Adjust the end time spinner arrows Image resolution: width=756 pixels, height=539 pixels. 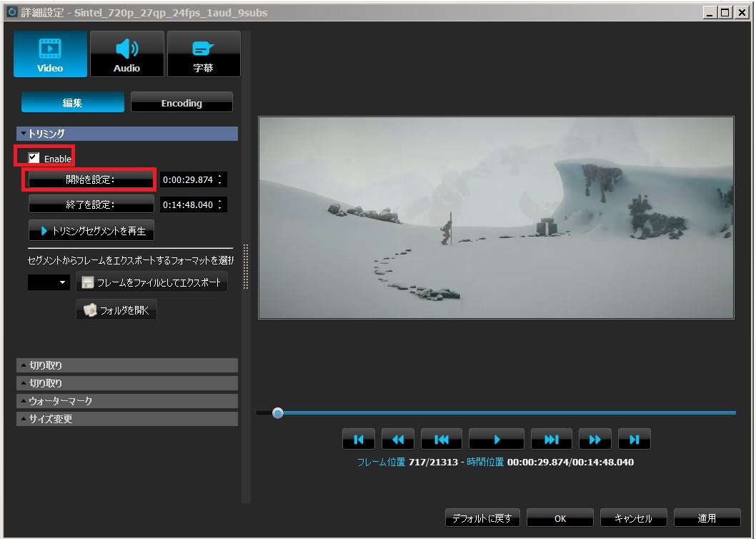[220, 204]
